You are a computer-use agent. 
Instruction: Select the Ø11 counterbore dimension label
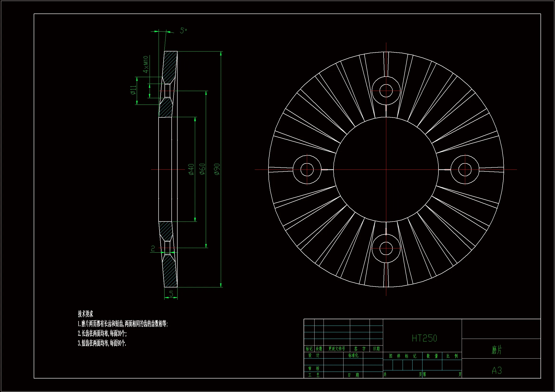[x=133, y=90]
